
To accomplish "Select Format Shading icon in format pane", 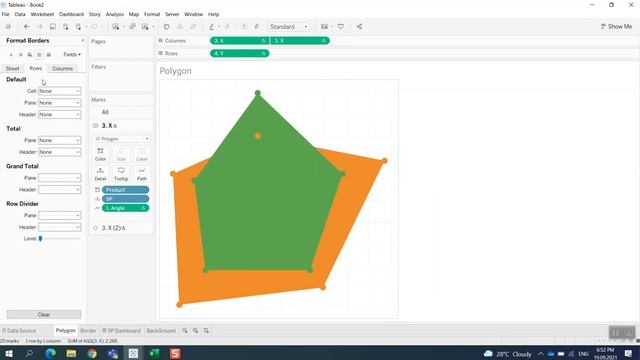I will pyautogui.click(x=30, y=54).
